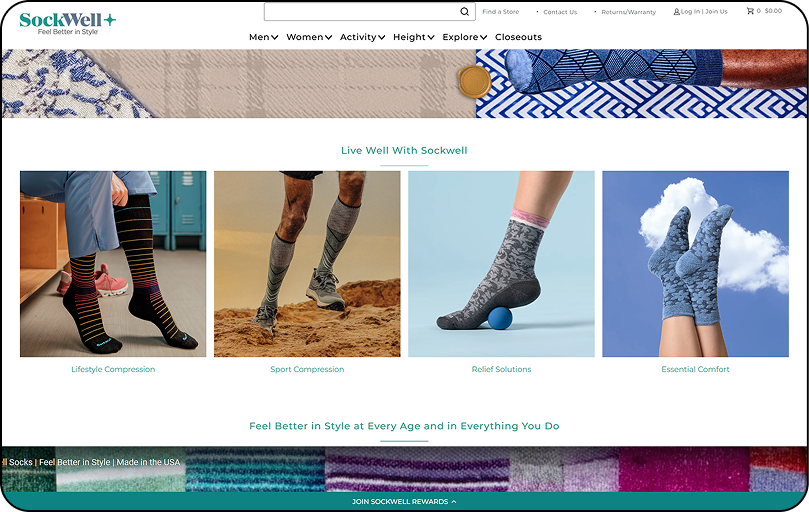The width and height of the screenshot is (809, 512).
Task: Expand the Join Sockwell Rewards bar
Action: coord(404,501)
